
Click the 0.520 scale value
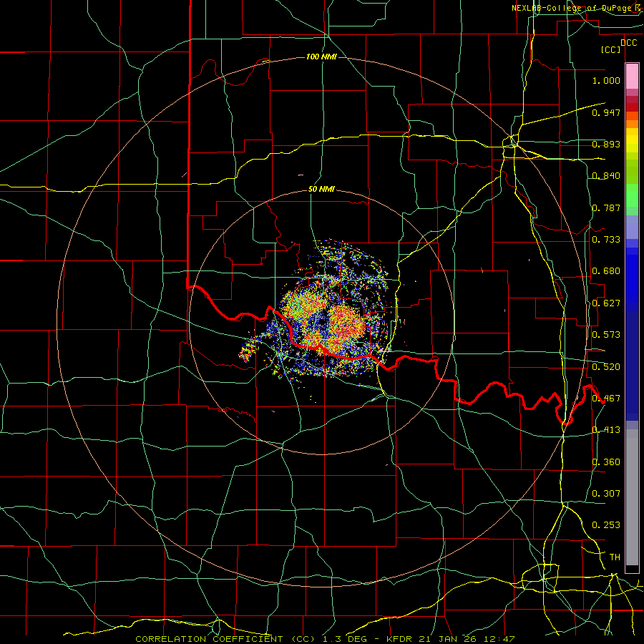[x=606, y=367]
